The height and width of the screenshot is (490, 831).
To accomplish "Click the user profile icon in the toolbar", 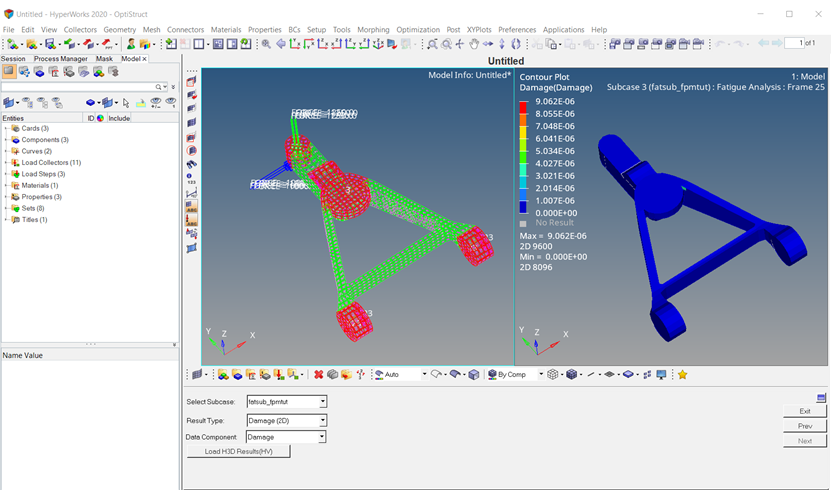I will point(131,44).
